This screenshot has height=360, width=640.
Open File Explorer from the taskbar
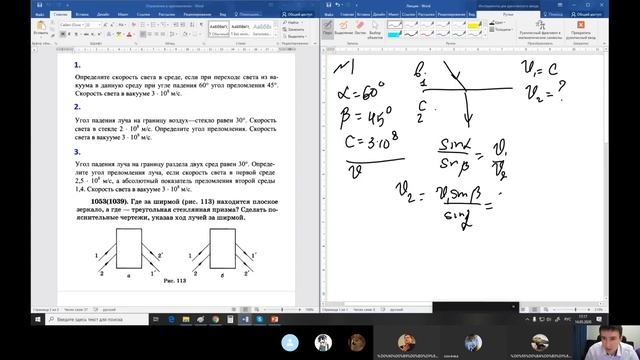tap(186, 319)
